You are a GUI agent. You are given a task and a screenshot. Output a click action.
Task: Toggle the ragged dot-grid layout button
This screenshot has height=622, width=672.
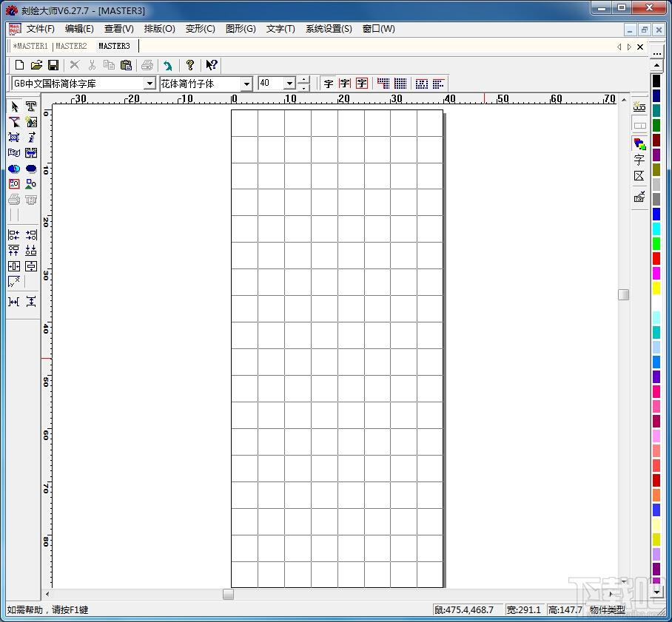(438, 84)
